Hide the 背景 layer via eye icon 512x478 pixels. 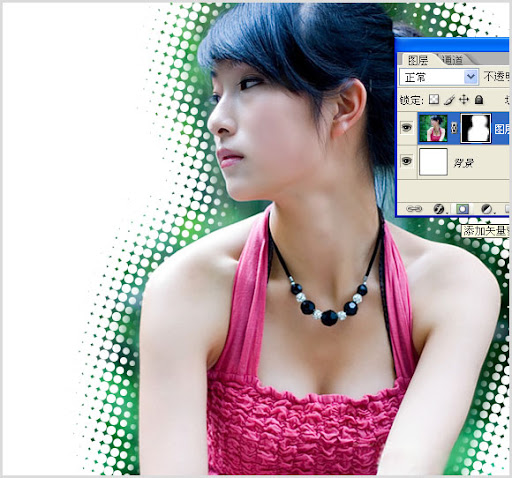coord(407,161)
